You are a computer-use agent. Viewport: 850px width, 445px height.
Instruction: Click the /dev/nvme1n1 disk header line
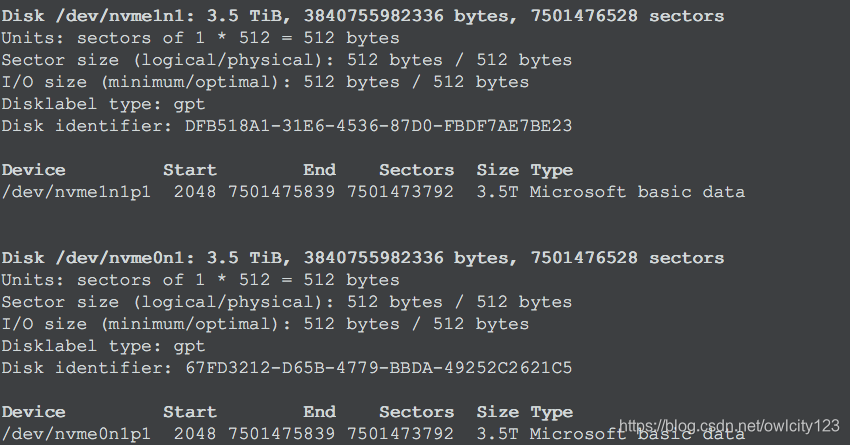pos(363,16)
